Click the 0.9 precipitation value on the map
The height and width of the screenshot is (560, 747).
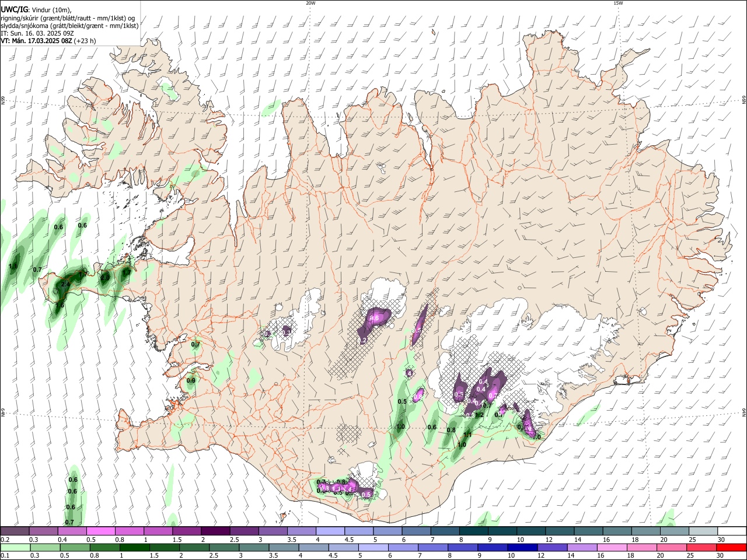[x=191, y=381]
